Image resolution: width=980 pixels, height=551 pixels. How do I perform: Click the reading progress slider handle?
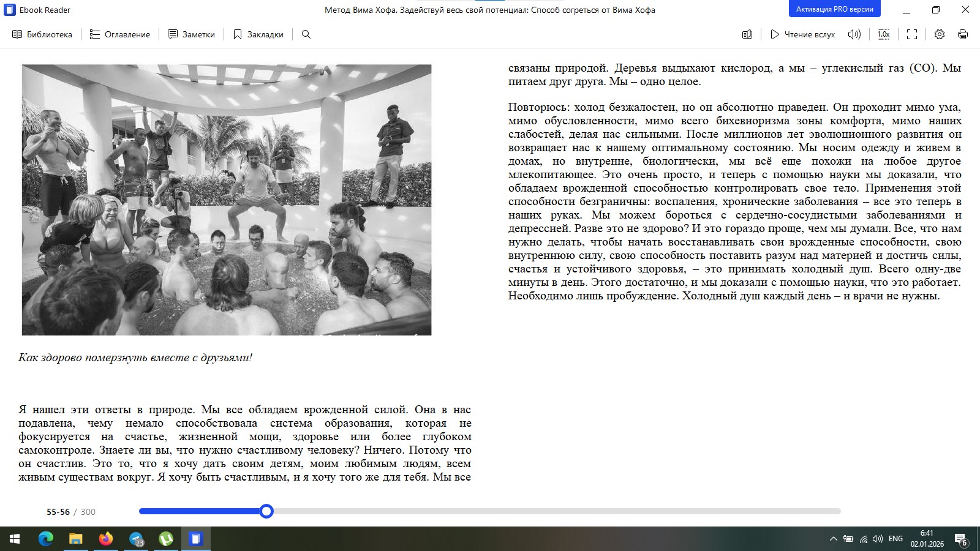tap(266, 511)
